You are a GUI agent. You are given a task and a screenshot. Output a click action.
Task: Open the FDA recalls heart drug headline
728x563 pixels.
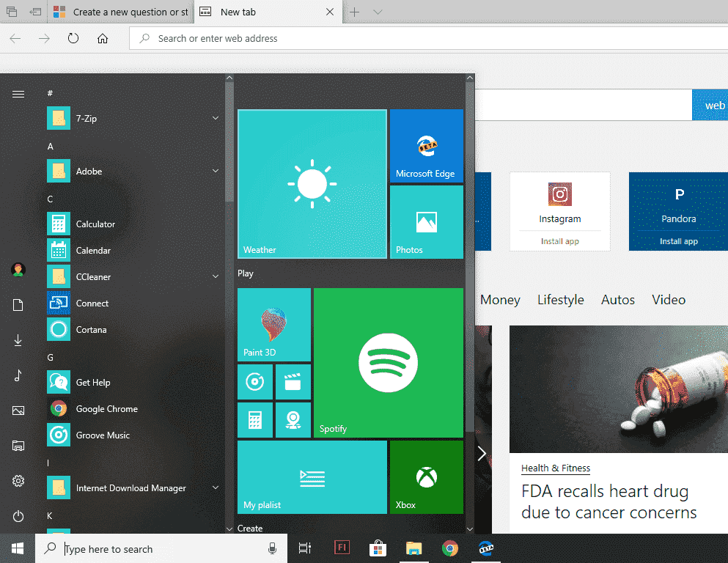coord(608,501)
